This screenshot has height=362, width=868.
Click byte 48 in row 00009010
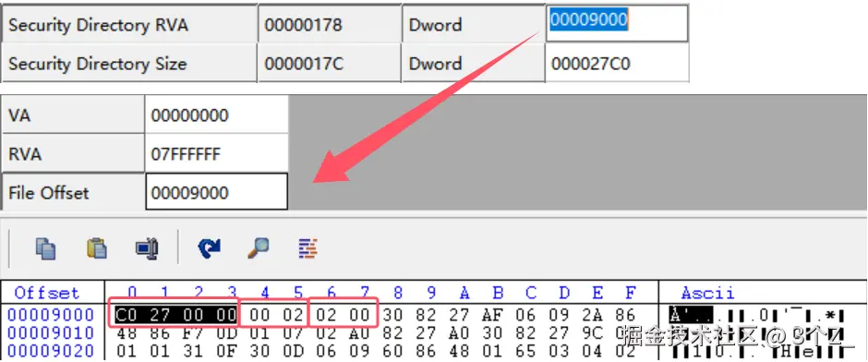(127, 332)
